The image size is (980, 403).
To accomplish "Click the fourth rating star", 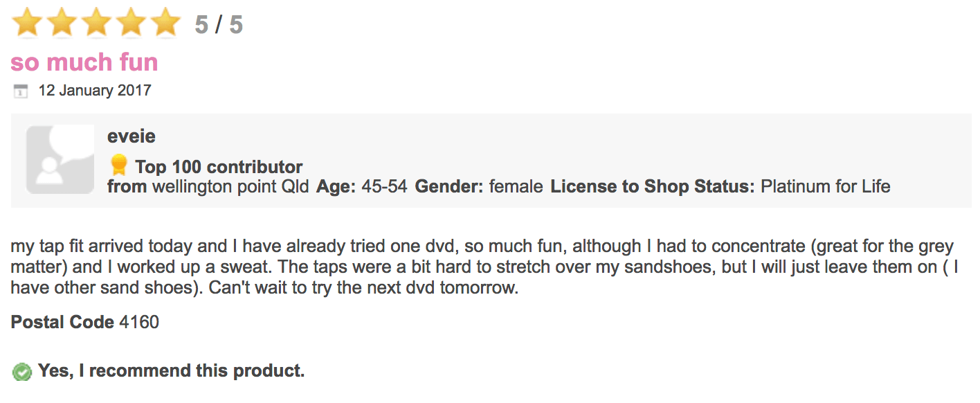I will pyautogui.click(x=131, y=23).
